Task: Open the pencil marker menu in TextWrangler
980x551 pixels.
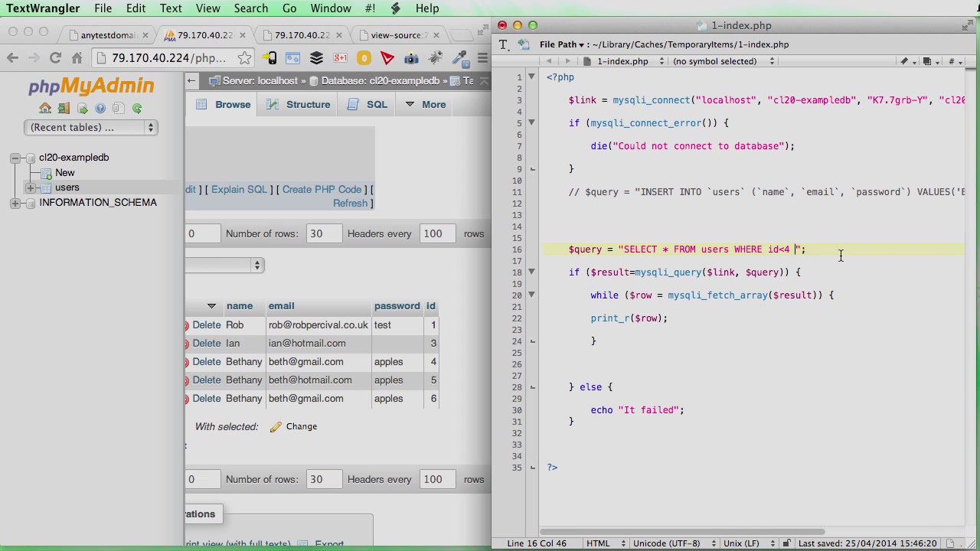Action: (906, 61)
